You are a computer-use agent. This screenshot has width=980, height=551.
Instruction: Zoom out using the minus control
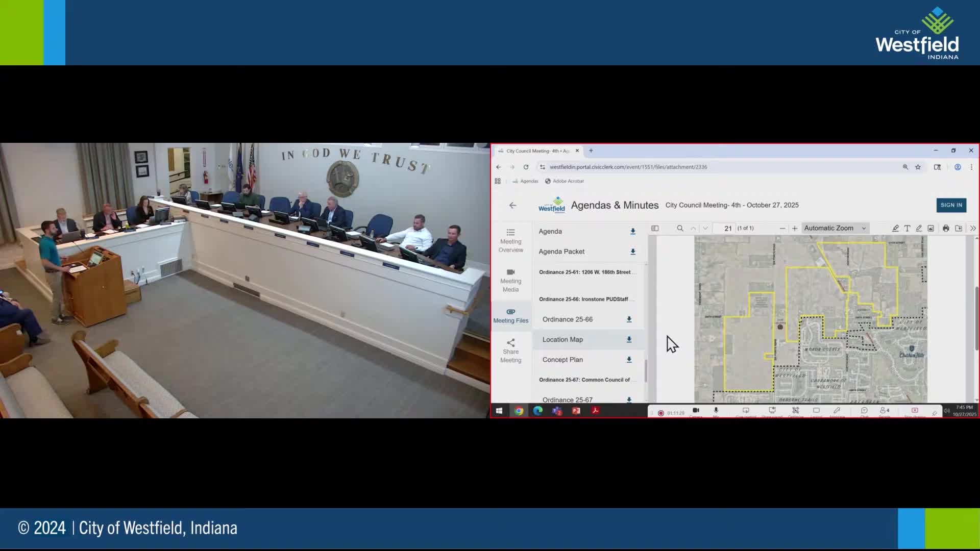pyautogui.click(x=782, y=228)
